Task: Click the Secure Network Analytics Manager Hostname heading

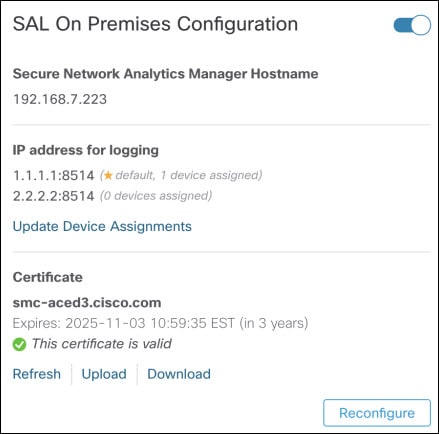Action: click(166, 74)
